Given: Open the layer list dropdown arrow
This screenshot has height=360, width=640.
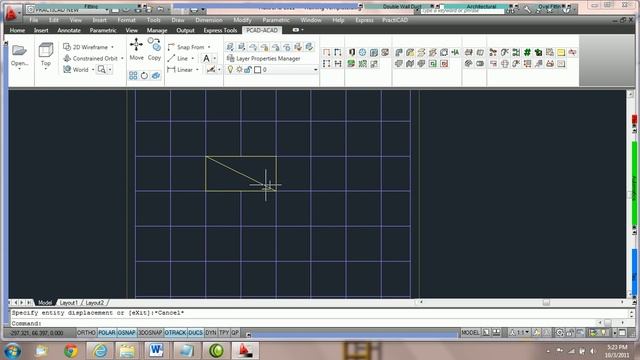Looking at the screenshot, I should pyautogui.click(x=315, y=70).
